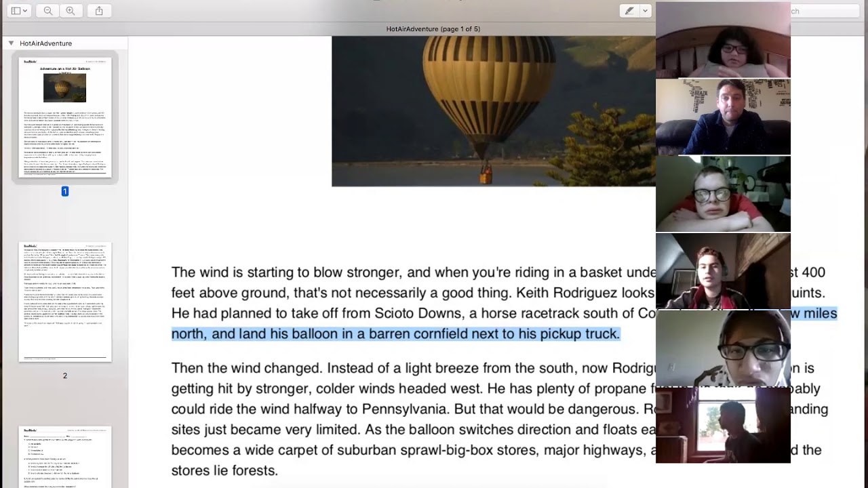This screenshot has height=488, width=868.
Task: Click the blue page 1 number badge
Action: [x=65, y=191]
